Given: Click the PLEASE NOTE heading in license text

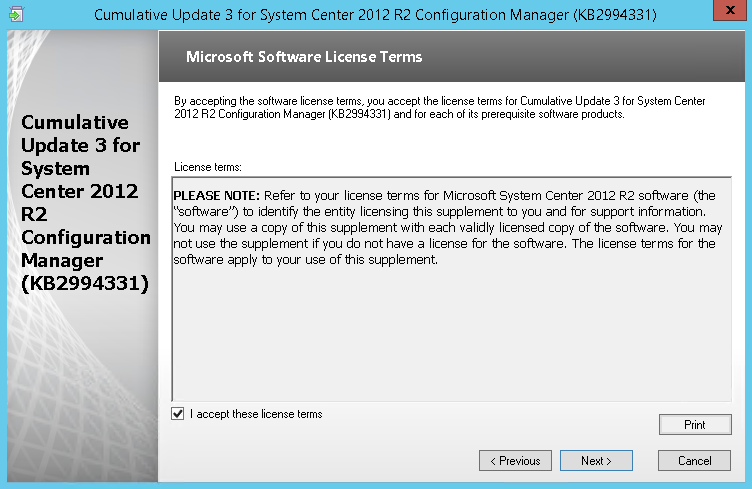Looking at the screenshot, I should pyautogui.click(x=216, y=196).
